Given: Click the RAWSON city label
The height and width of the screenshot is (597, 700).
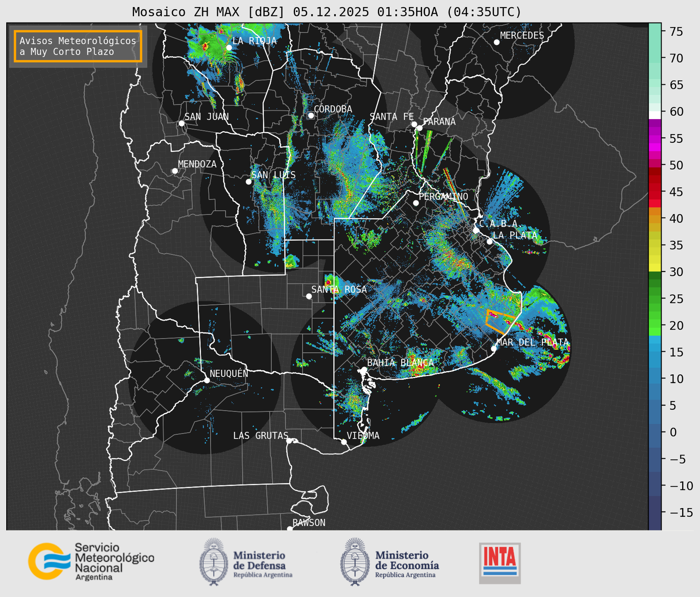Looking at the screenshot, I should [309, 523].
